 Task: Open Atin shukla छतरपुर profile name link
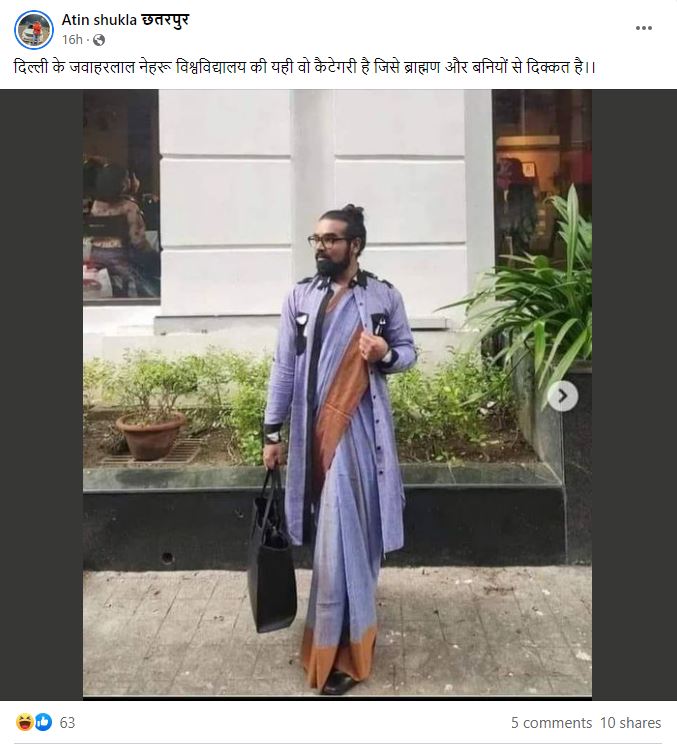pos(125,19)
